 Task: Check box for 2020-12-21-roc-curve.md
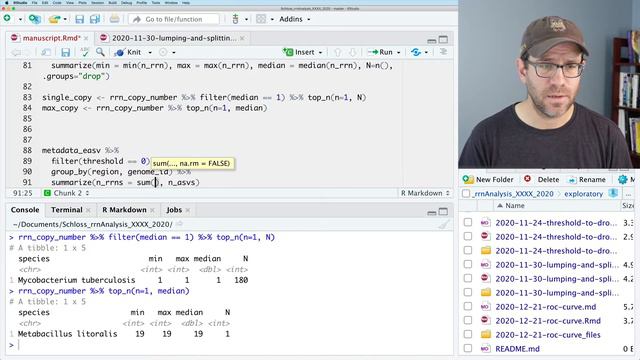click(468, 306)
